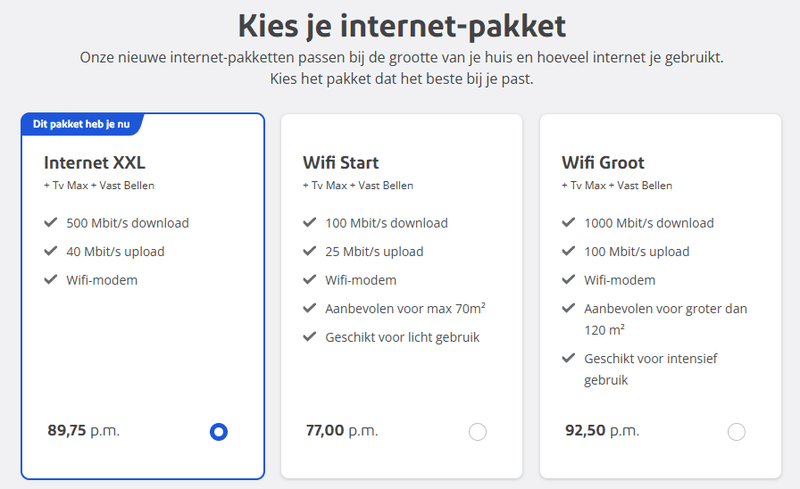Select the Internet XXL radio button
The width and height of the screenshot is (800, 489).
pyautogui.click(x=219, y=432)
